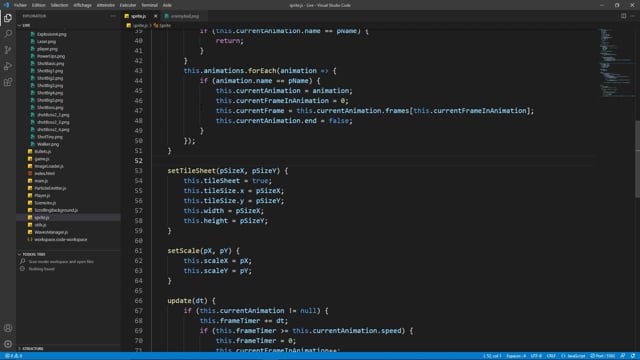
Task: Click the Sprite class breadcrumb
Action: [165, 25]
